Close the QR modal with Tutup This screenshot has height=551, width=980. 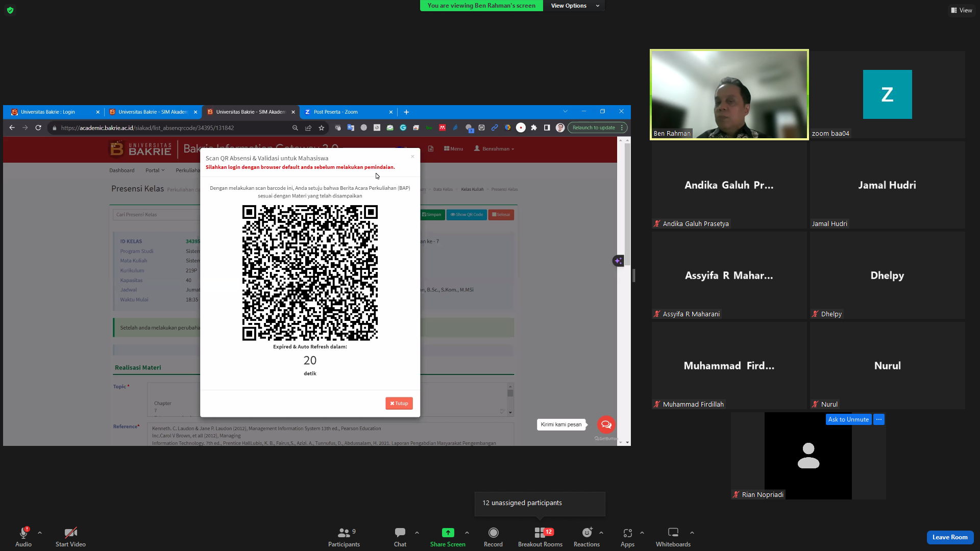coord(399,403)
